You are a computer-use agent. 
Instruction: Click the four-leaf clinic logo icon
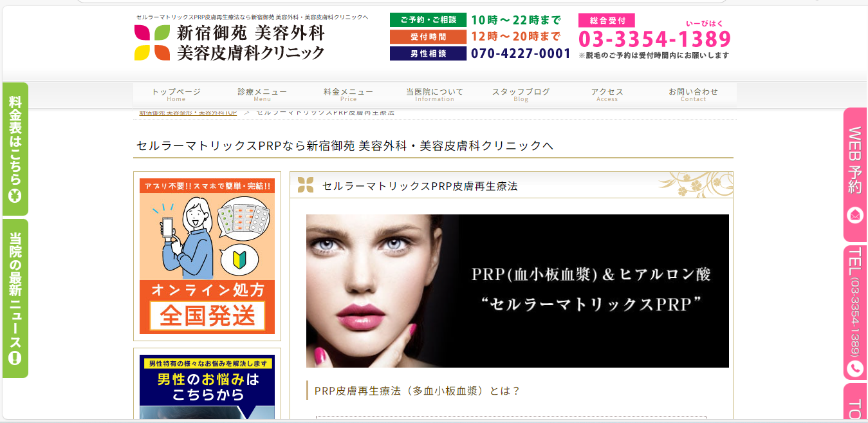pos(152,42)
